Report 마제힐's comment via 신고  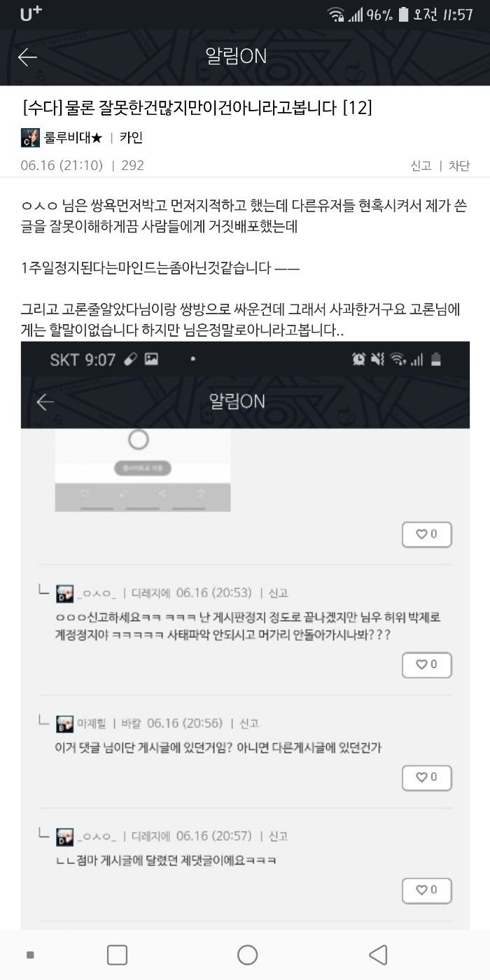pos(249,723)
